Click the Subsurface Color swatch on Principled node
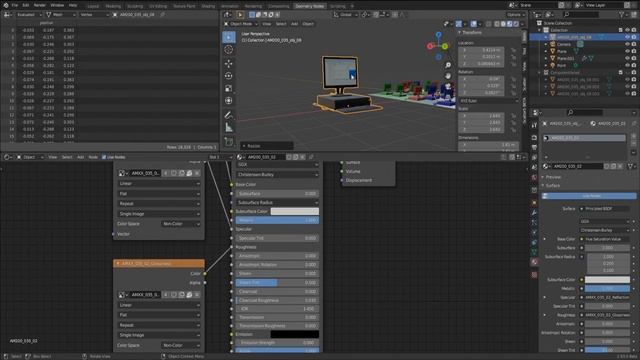Screen dimensions: 640x360 tap(295, 211)
